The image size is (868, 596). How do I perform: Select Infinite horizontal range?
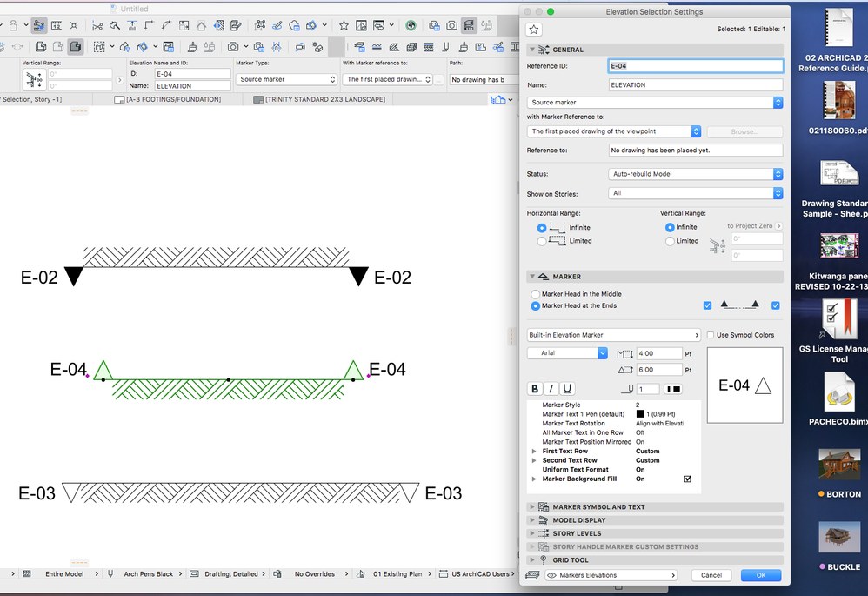coord(541,228)
